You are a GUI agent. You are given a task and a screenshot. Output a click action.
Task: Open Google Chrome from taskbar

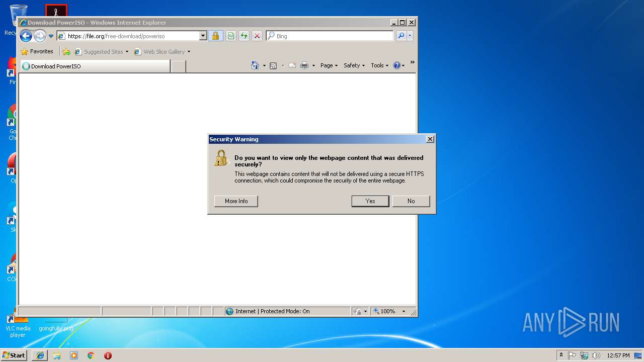[91, 355]
